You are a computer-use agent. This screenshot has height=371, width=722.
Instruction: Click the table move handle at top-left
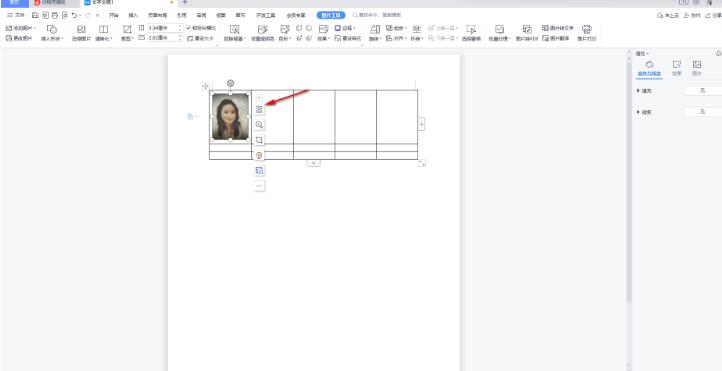coord(205,86)
